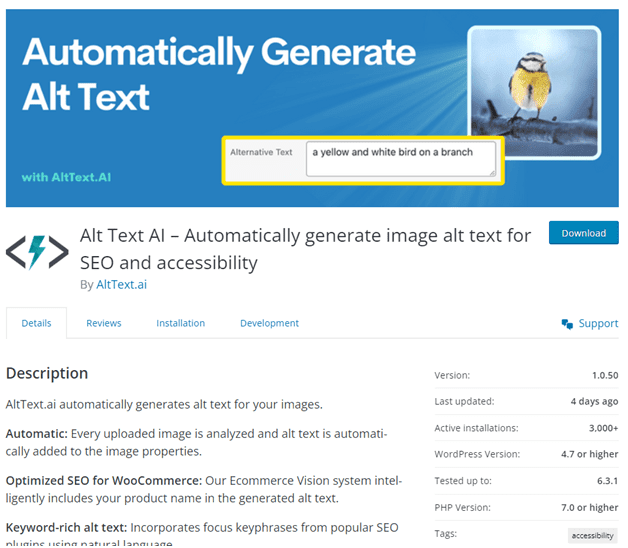The image size is (628, 548).
Task: Click the accessibility tag
Action: click(x=593, y=536)
